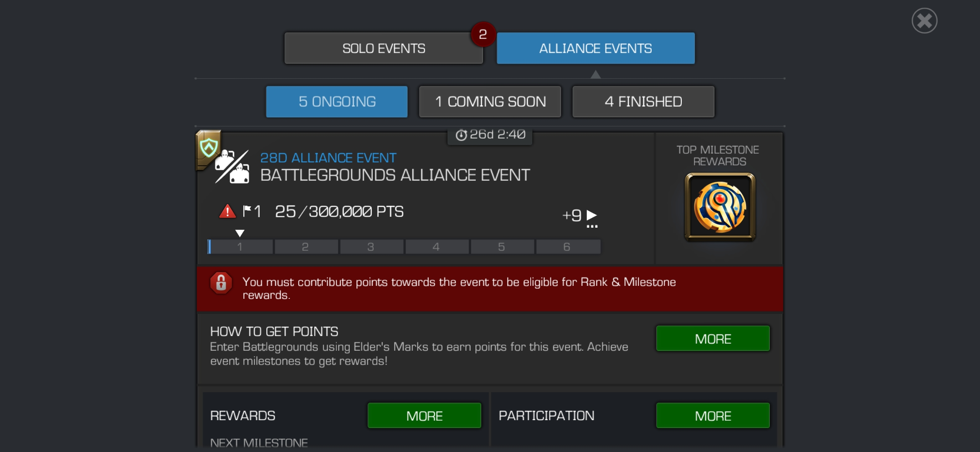Expand the +9 more milestones arrow
This screenshot has height=452, width=980.
click(591, 215)
